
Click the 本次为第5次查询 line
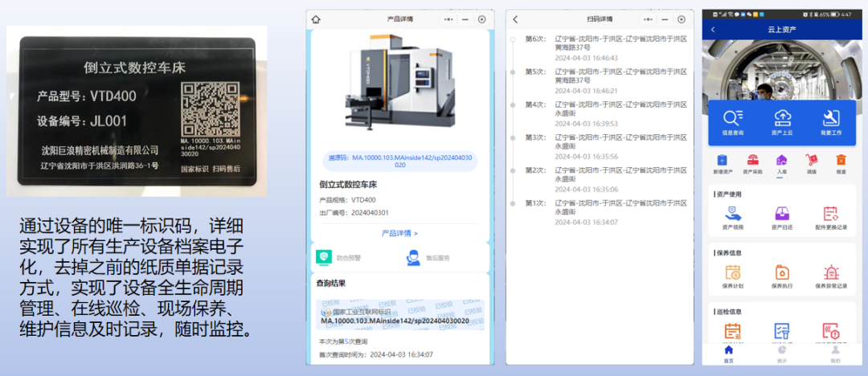click(343, 341)
